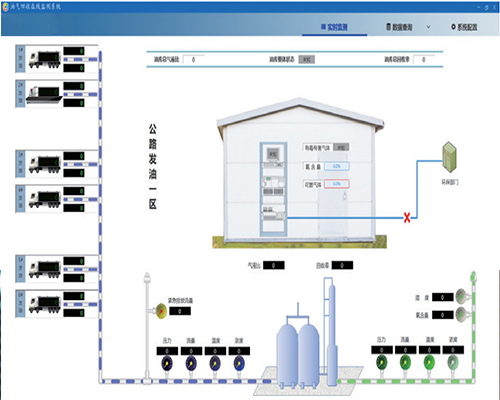The height and width of the screenshot is (400, 500).
Task: Switch to the 实时监测 tab
Action: point(334,27)
